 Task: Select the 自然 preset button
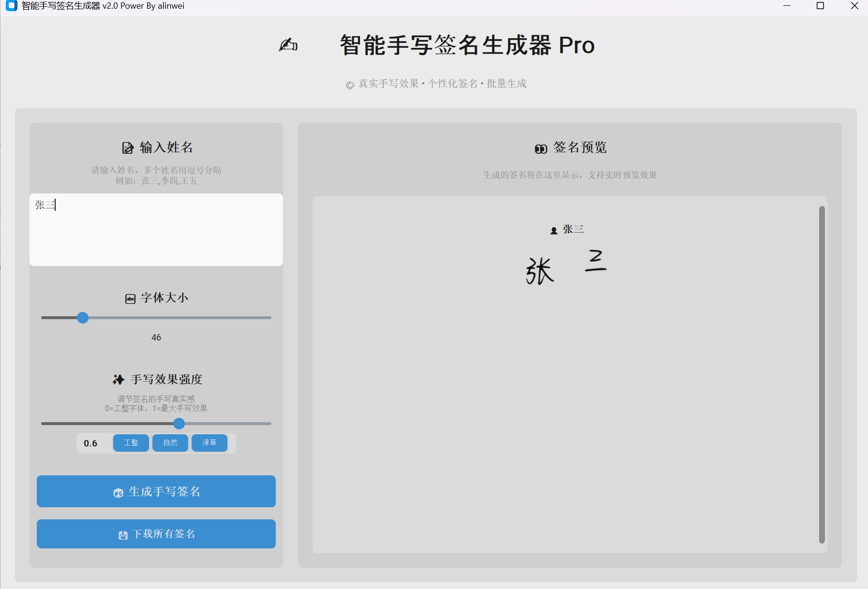tap(170, 443)
